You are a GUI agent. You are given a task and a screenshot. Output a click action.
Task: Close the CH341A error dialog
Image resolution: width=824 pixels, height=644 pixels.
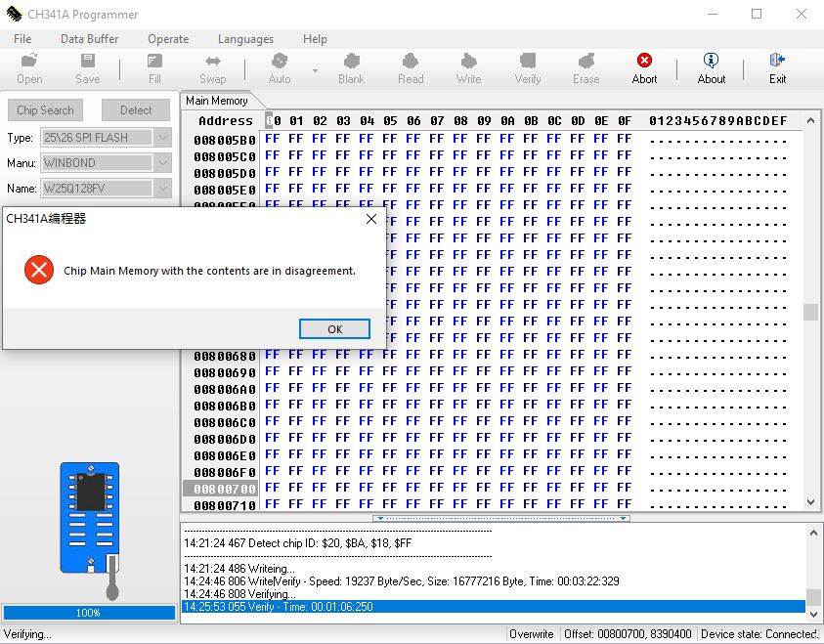click(x=371, y=220)
